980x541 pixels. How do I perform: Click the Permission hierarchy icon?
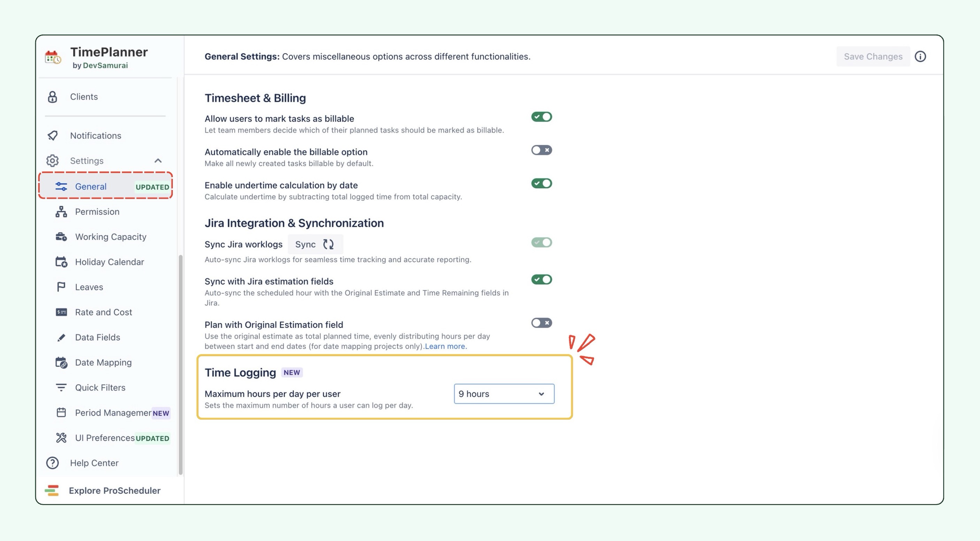click(x=61, y=212)
